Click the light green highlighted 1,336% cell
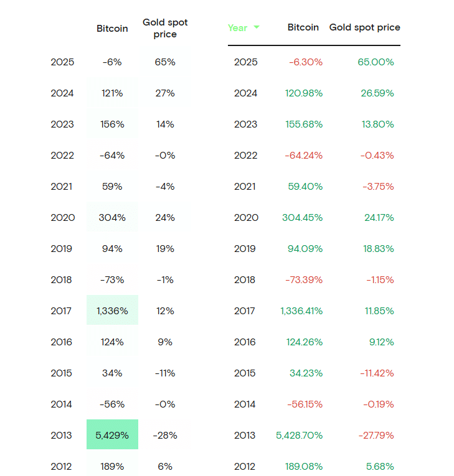This screenshot has width=454, height=476. 112,311
